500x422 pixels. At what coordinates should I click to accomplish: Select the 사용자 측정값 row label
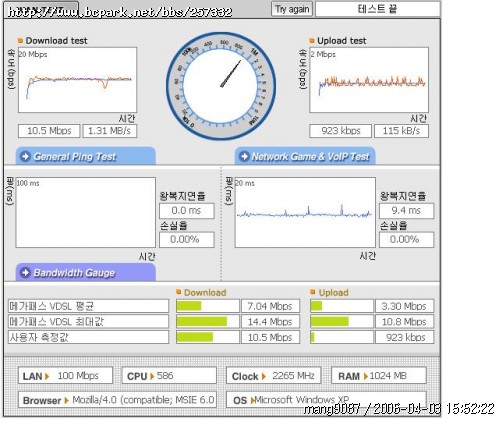pos(88,337)
